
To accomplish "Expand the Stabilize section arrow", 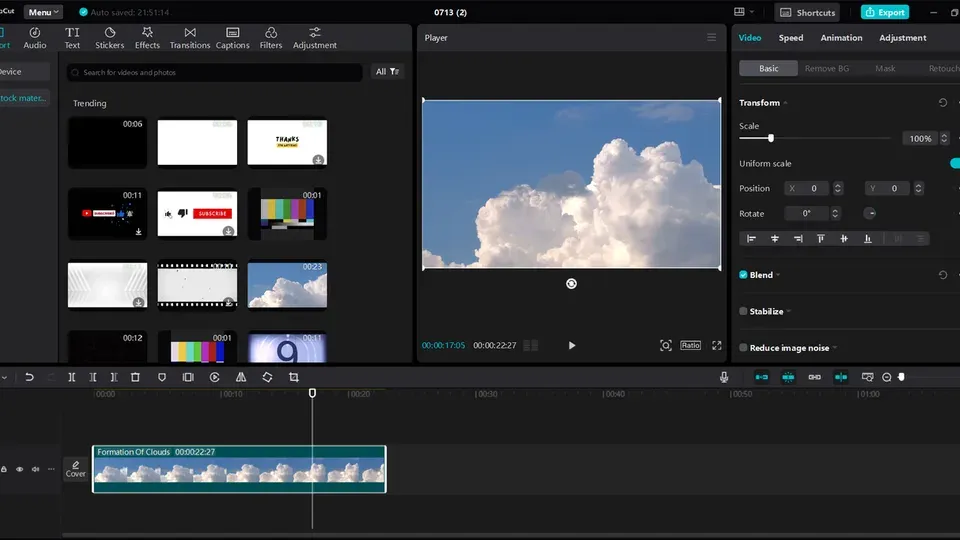I will [x=789, y=311].
